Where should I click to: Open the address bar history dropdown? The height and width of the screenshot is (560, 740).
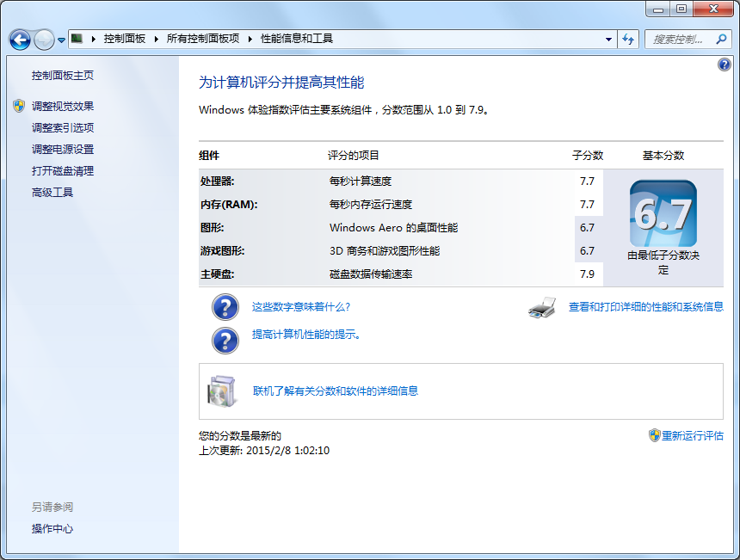609,40
